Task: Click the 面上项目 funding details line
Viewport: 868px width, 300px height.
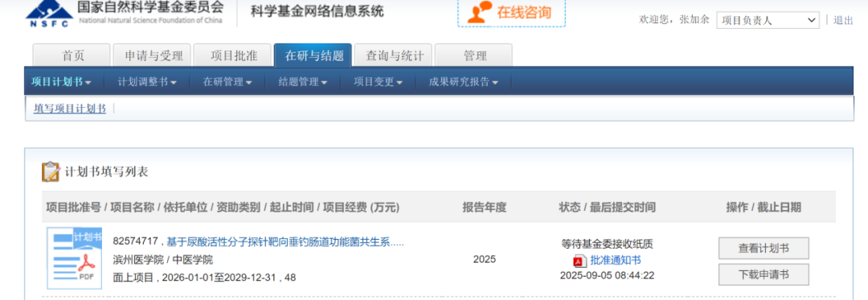Action: (x=204, y=277)
